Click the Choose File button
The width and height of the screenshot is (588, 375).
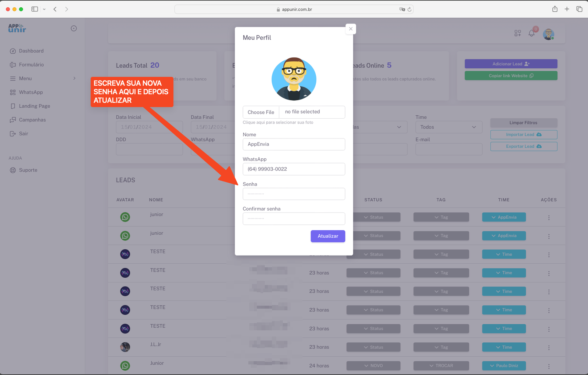261,112
